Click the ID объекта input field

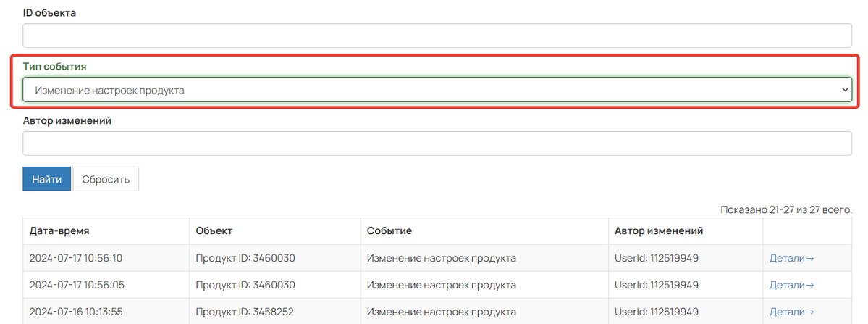click(x=437, y=36)
